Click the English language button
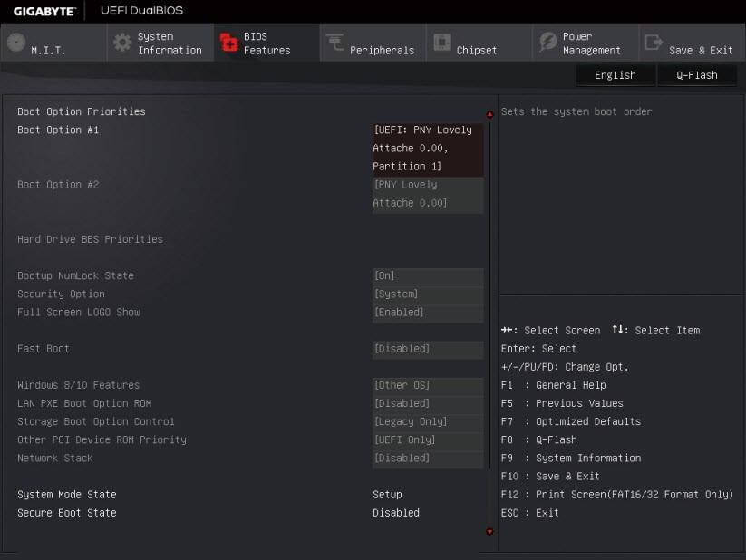746x560 pixels. tap(615, 75)
